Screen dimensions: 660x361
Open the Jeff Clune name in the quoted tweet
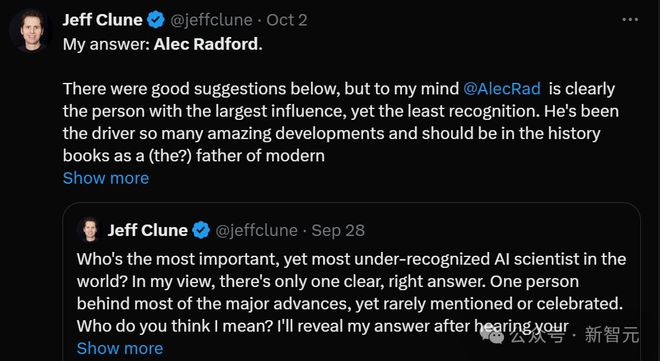point(147,230)
